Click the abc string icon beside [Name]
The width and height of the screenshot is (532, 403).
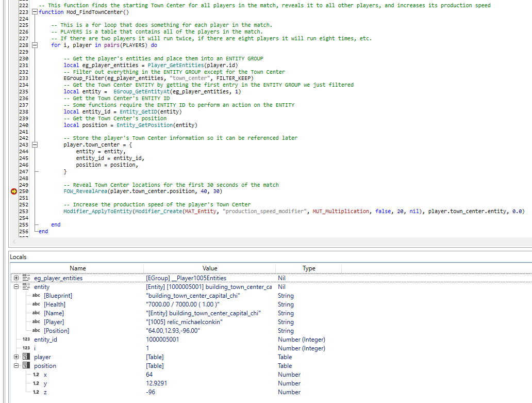pyautogui.click(x=36, y=313)
